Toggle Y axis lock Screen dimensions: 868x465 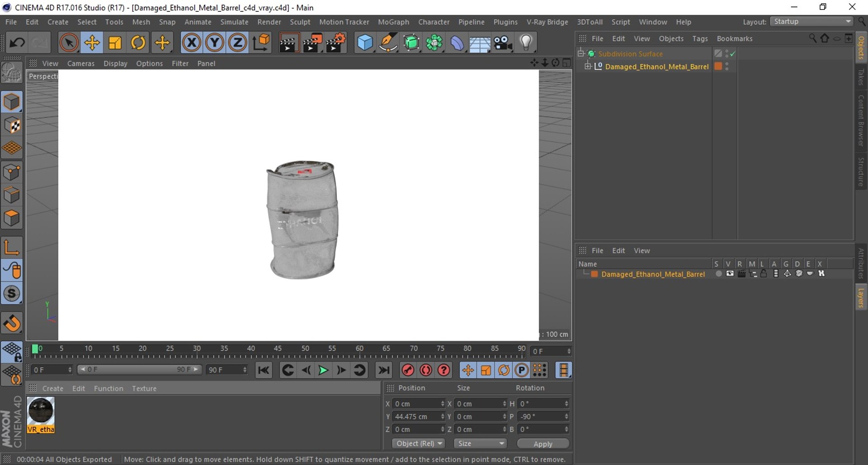click(x=215, y=43)
